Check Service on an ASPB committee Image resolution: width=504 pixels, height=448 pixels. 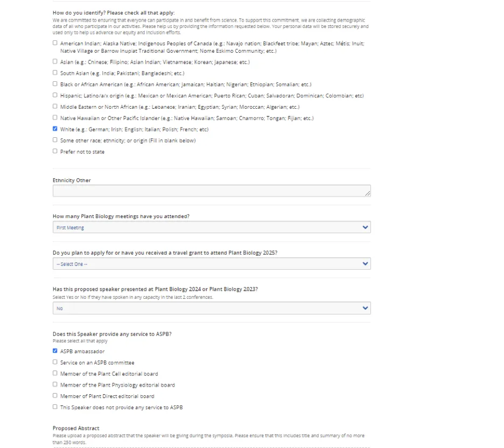point(55,362)
